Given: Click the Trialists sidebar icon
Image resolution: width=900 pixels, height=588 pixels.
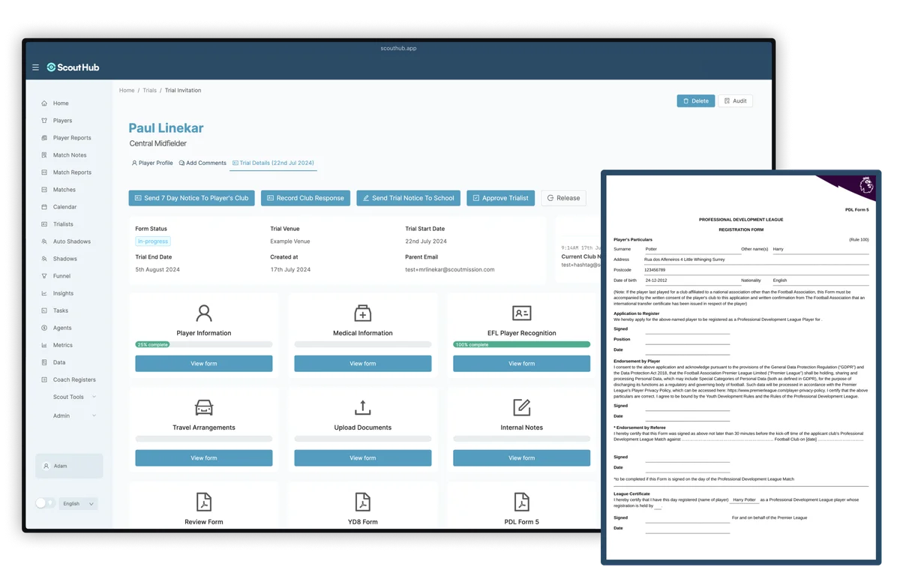Looking at the screenshot, I should coord(44,224).
